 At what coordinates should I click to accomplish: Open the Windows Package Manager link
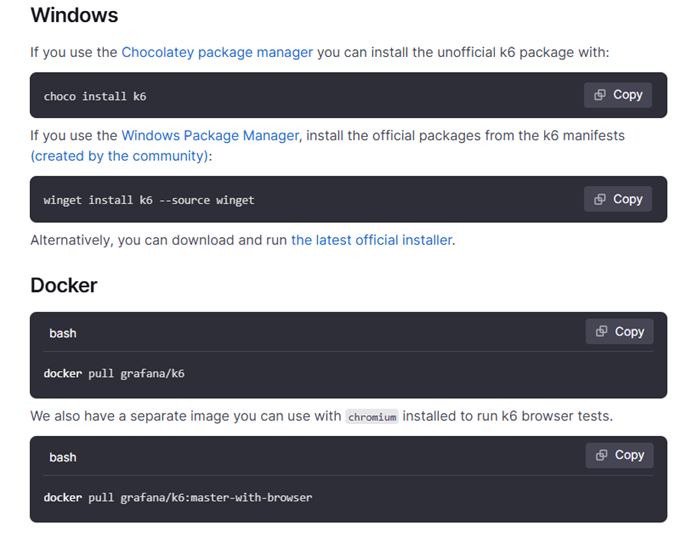[x=210, y=135]
